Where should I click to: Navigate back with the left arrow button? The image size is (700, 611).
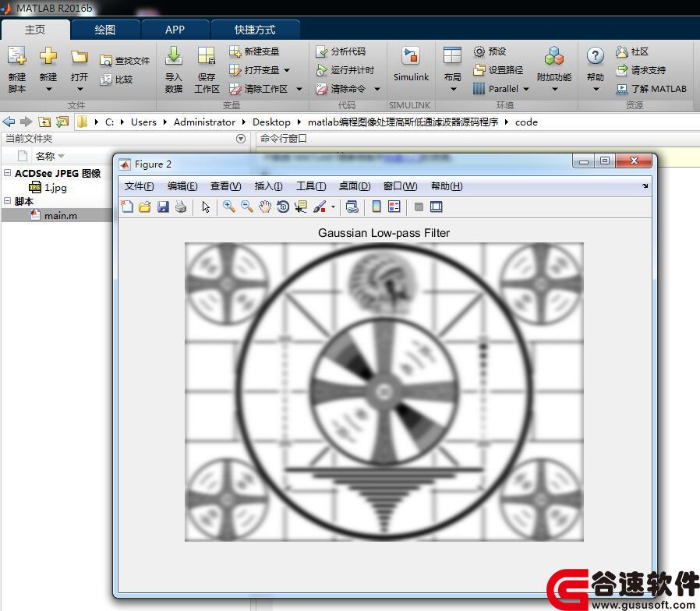pos(9,122)
